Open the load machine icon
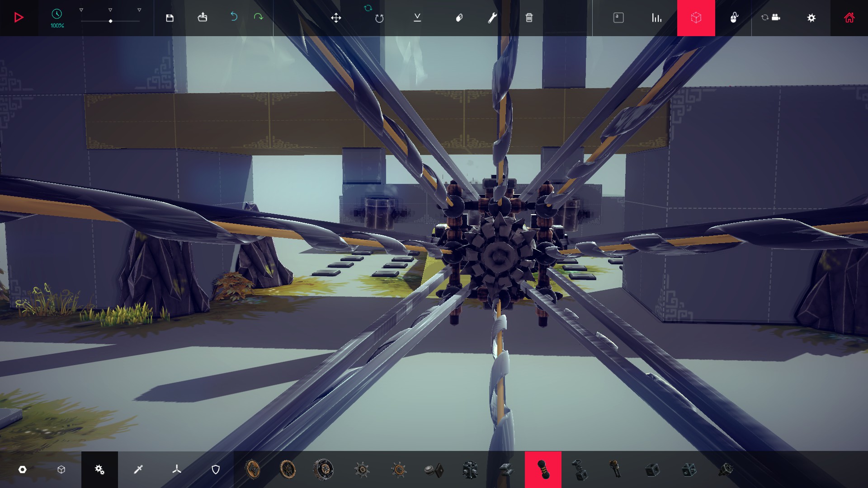The width and height of the screenshot is (868, 488). [x=203, y=17]
